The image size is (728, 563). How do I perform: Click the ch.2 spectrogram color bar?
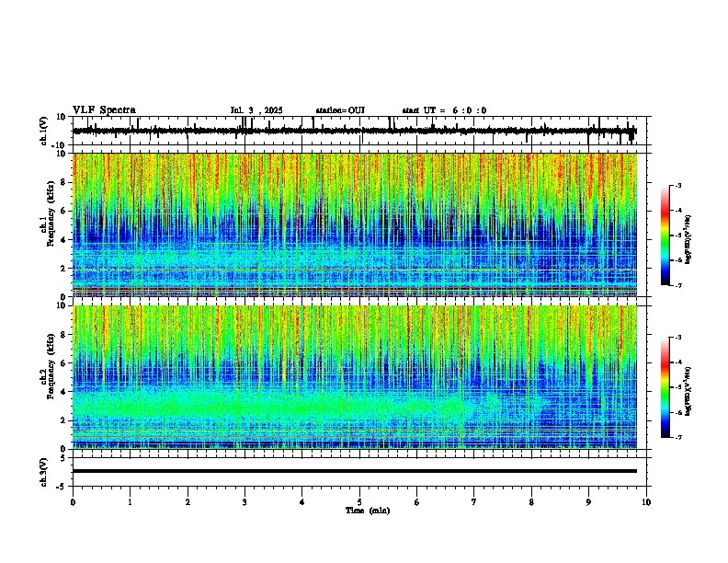665,387
